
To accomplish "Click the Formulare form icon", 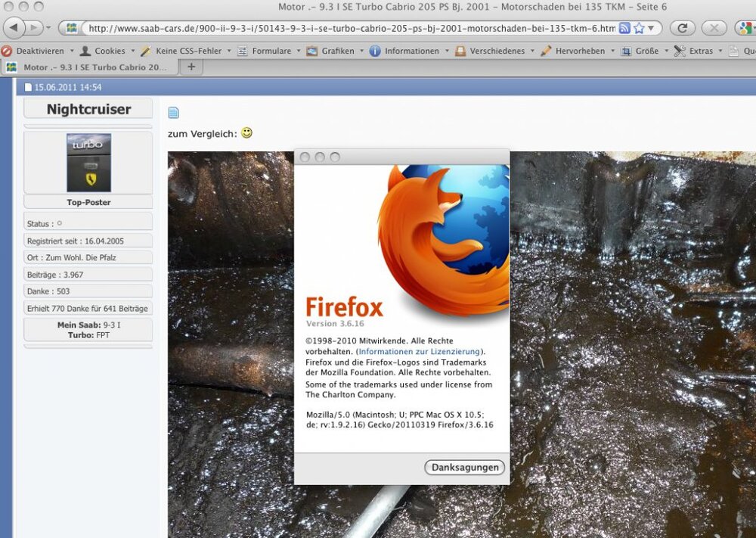I will click(243, 51).
